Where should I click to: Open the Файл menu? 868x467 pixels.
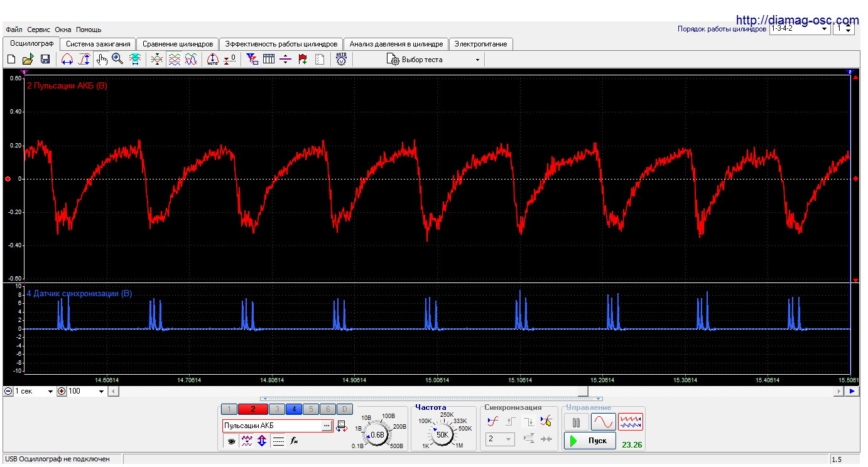14,30
